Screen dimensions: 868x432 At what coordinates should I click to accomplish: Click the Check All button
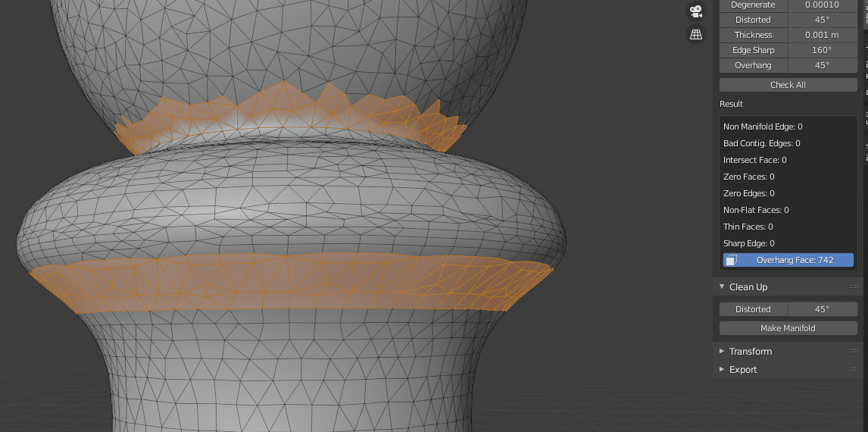pos(788,85)
